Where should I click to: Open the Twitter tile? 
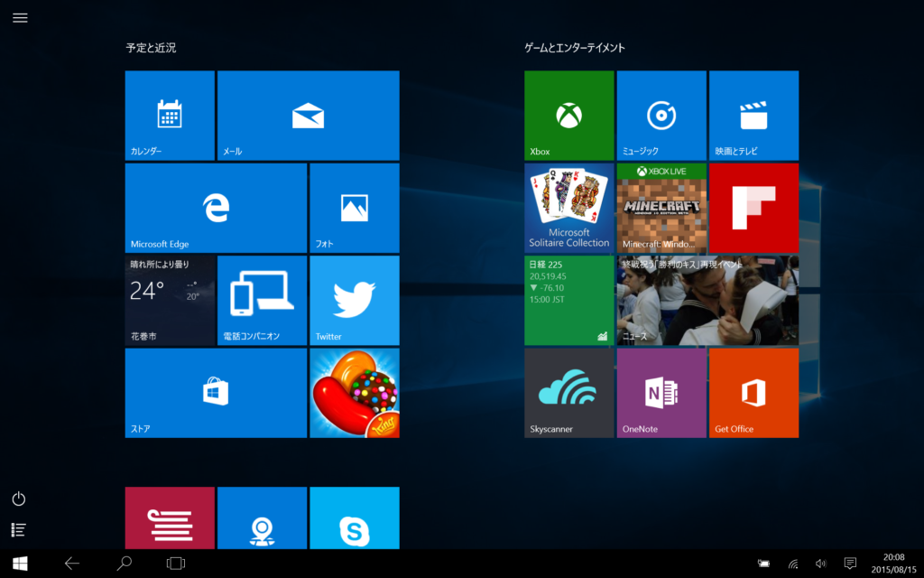(355, 300)
